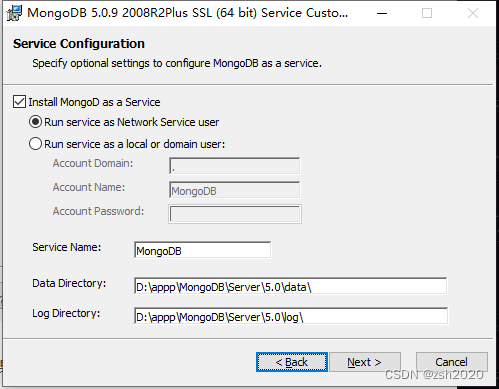499x389 pixels.
Task: Click the Service Name label
Action: (67, 247)
